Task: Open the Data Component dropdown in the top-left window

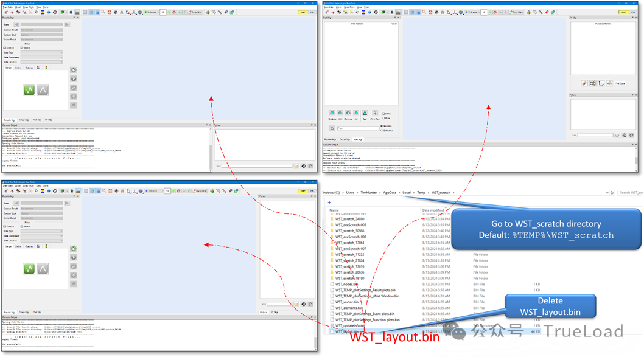Action: click(42, 57)
